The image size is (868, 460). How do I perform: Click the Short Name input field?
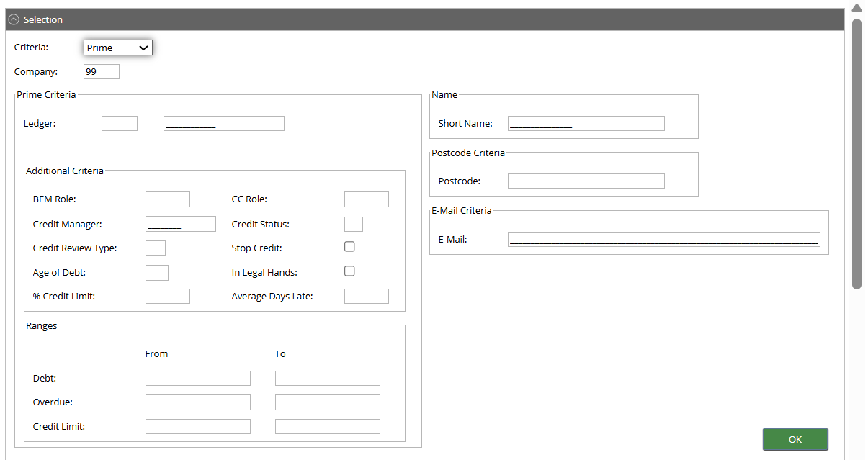tap(586, 123)
